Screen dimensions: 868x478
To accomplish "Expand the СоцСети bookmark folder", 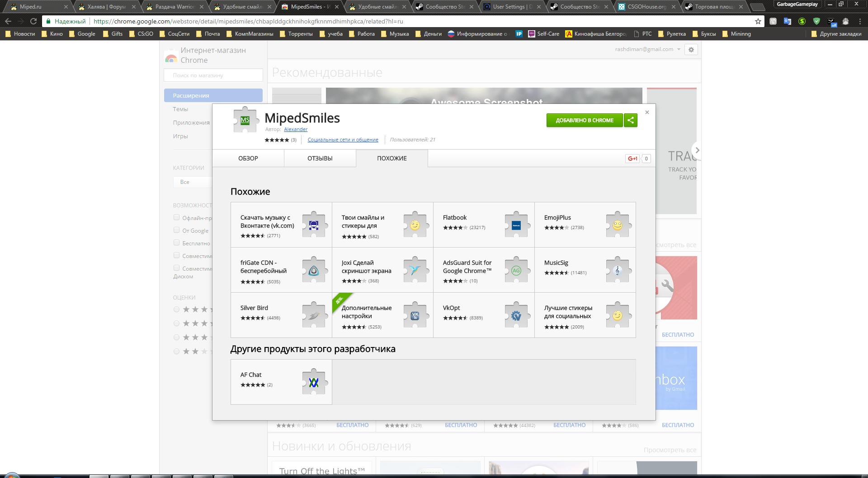I will [175, 34].
